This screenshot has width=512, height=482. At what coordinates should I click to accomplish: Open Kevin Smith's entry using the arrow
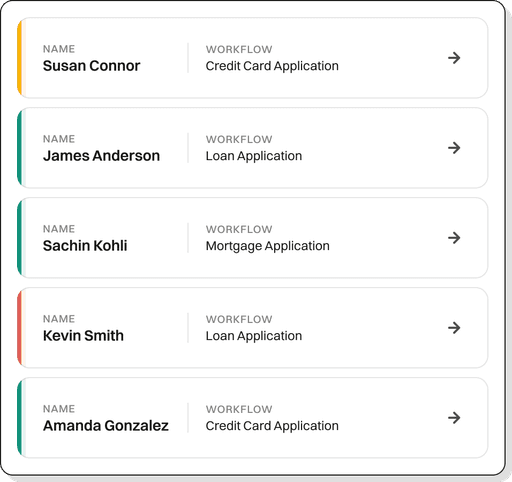[454, 328]
